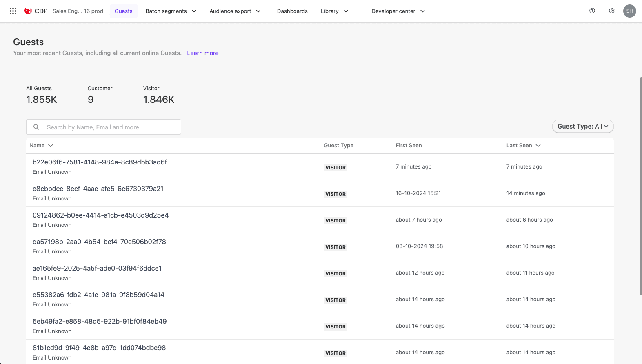Click the CDP logo icon
Viewport: 642px width, 364px height.
pos(28,11)
